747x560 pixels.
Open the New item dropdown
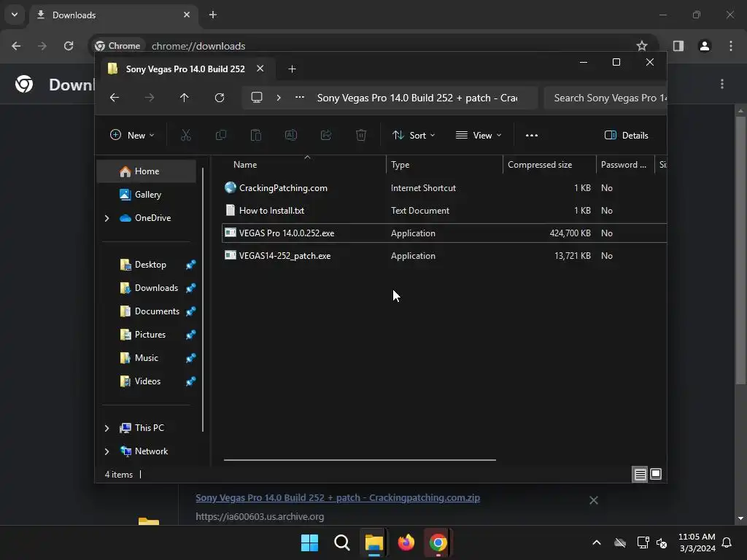coord(132,135)
